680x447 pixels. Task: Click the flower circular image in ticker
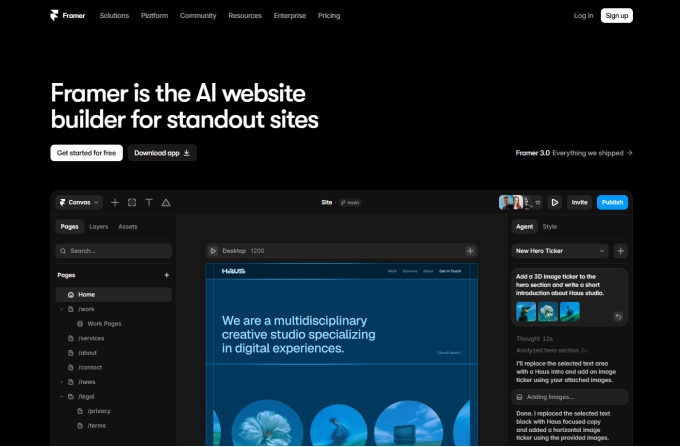click(267, 423)
